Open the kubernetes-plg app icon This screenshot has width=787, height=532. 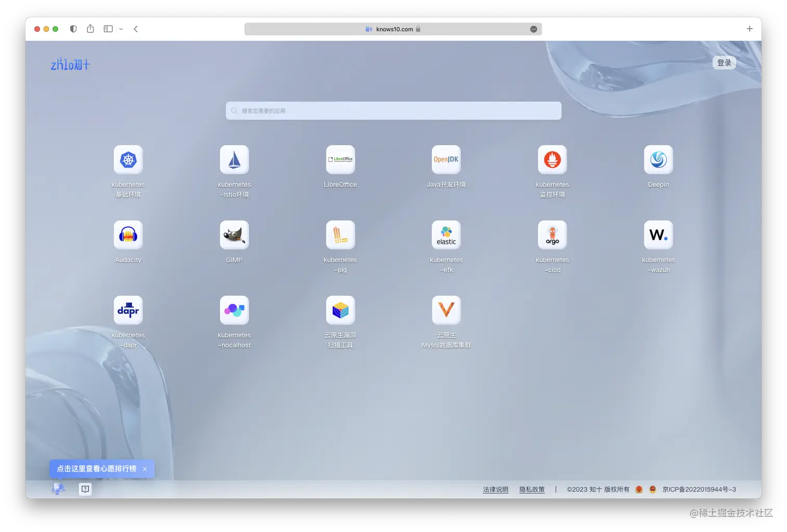(340, 235)
